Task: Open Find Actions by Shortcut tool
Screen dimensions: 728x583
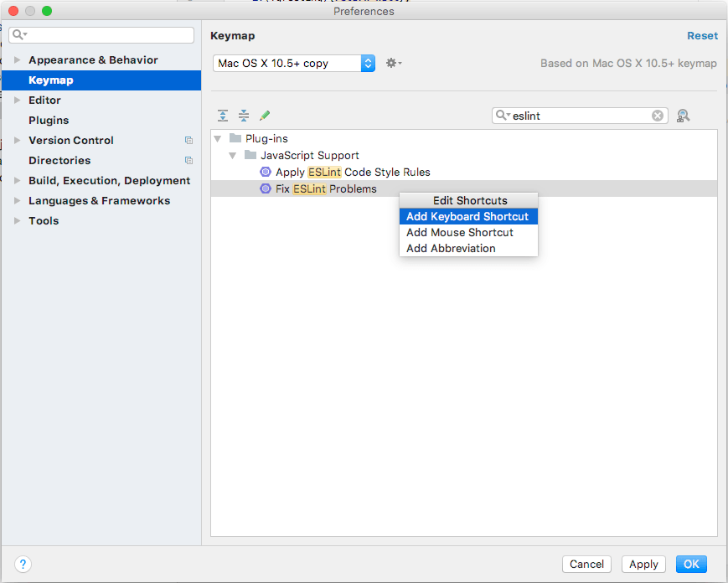Action: point(683,115)
